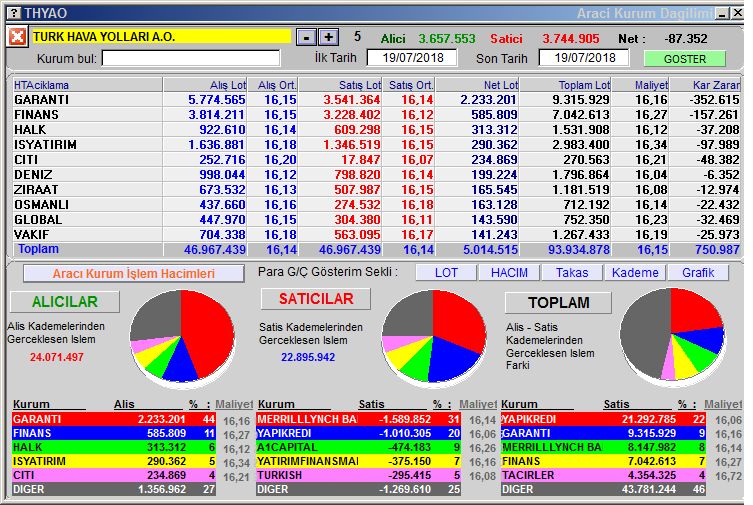The image size is (753, 505).
Task: Sort by Alış Ort. column header
Action: 273,85
